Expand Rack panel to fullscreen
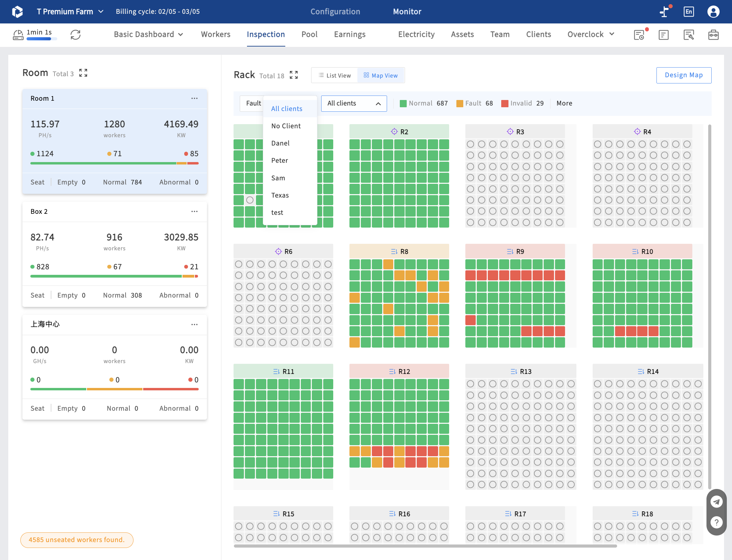Image resolution: width=732 pixels, height=560 pixels. point(294,75)
